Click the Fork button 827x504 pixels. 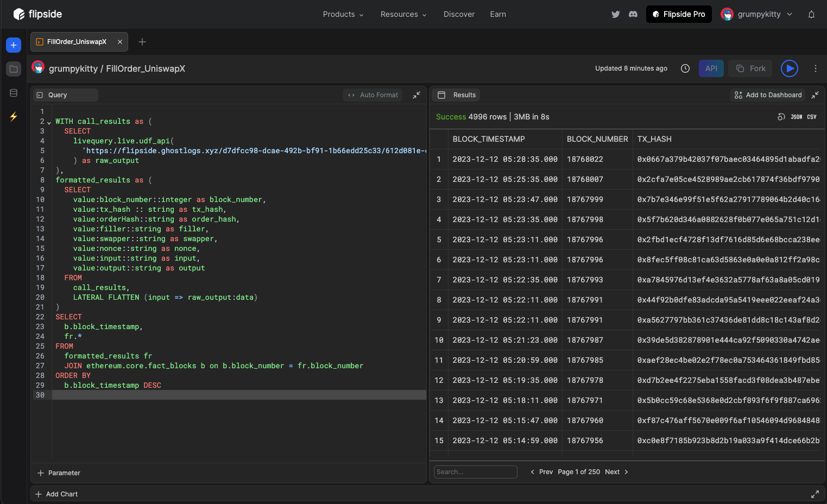(x=751, y=68)
